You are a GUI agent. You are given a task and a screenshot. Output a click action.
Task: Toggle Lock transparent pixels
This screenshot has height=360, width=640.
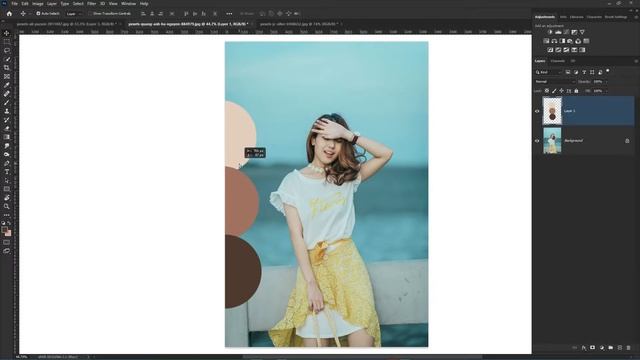(547, 91)
